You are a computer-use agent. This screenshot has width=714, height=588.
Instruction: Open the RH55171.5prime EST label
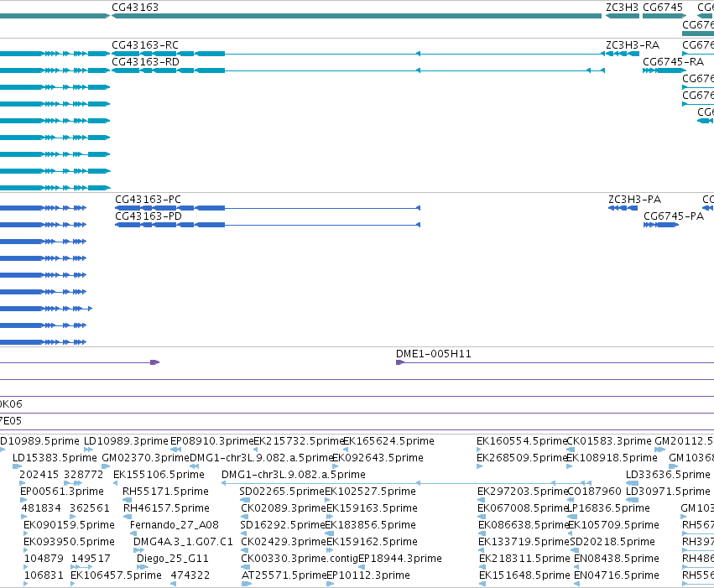pos(166,492)
